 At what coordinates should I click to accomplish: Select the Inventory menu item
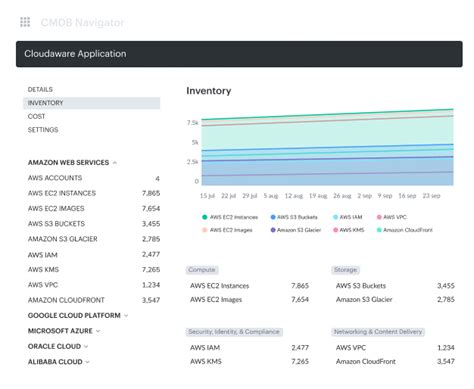pos(92,103)
